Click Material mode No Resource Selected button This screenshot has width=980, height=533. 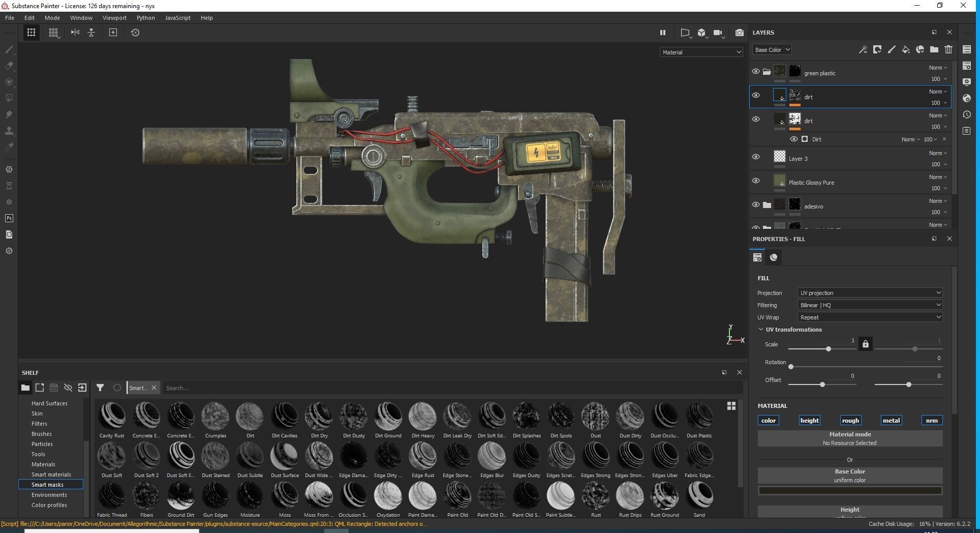click(x=850, y=438)
